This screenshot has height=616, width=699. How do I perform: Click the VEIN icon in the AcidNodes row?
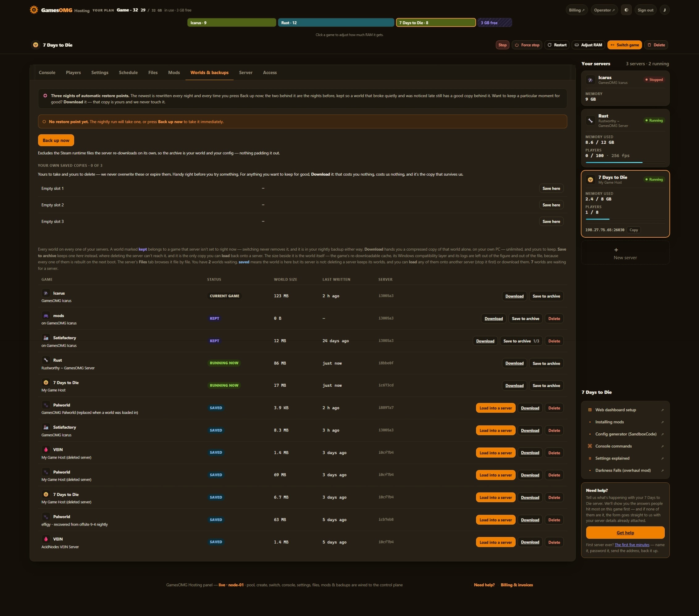tap(46, 539)
